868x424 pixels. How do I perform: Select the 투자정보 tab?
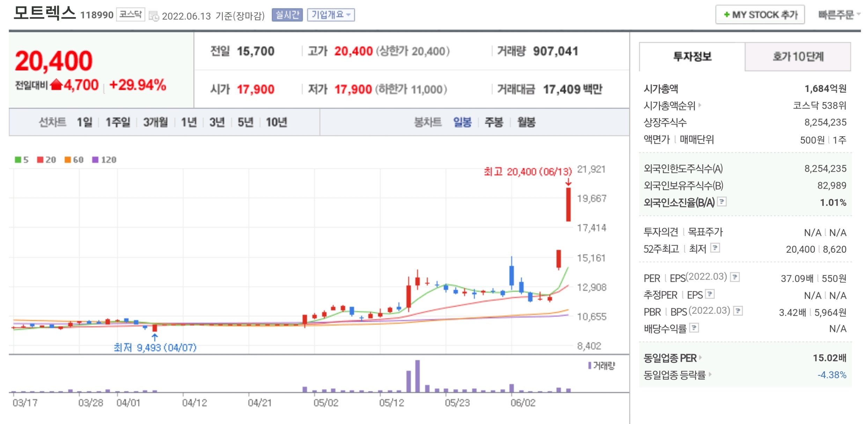pos(692,57)
